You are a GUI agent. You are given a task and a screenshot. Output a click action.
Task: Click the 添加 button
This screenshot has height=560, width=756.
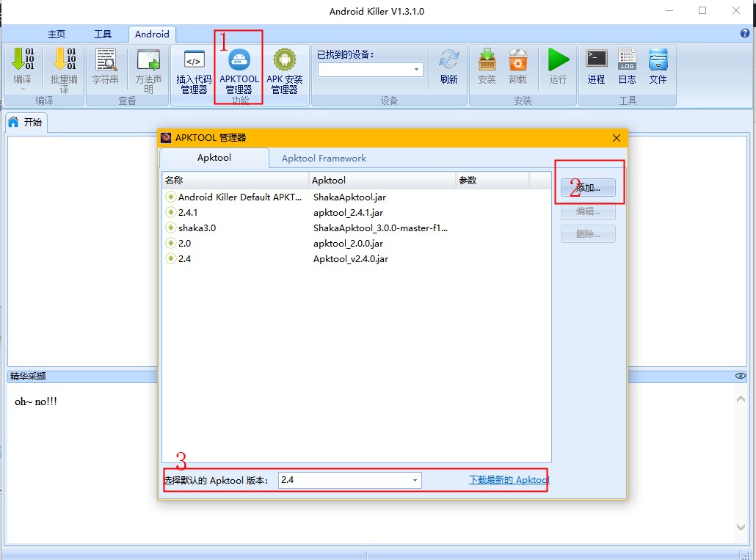588,188
